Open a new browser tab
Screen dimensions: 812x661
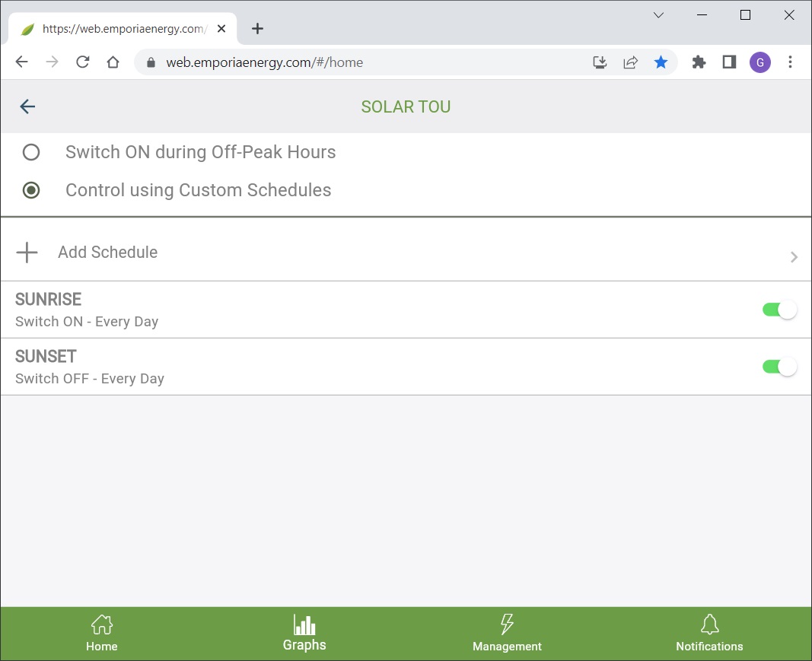257,29
